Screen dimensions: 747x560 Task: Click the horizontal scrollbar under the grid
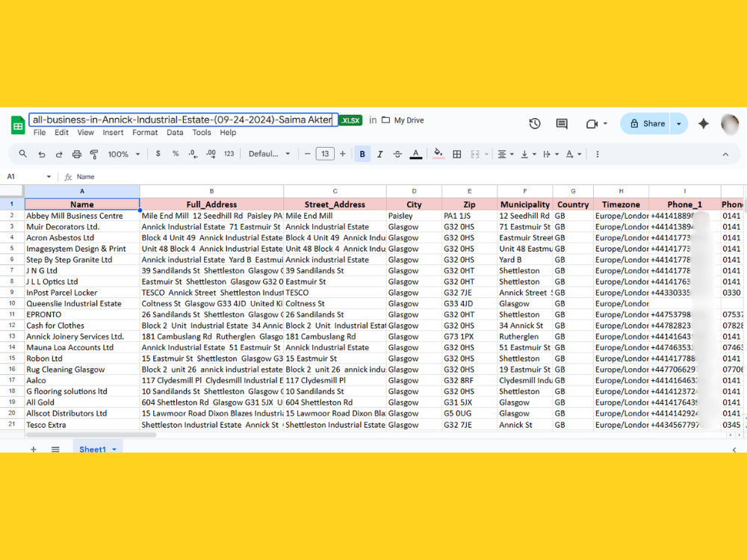[91, 435]
